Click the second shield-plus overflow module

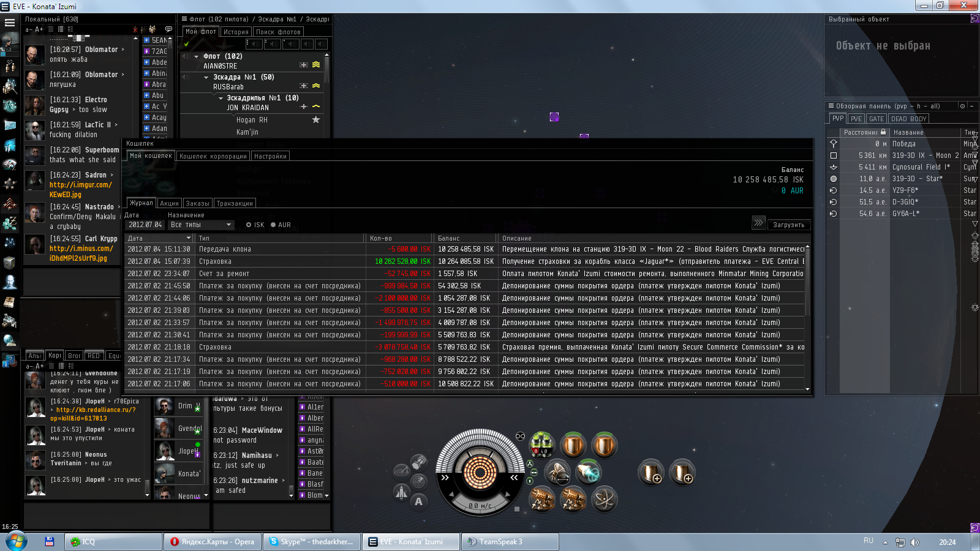682,472
